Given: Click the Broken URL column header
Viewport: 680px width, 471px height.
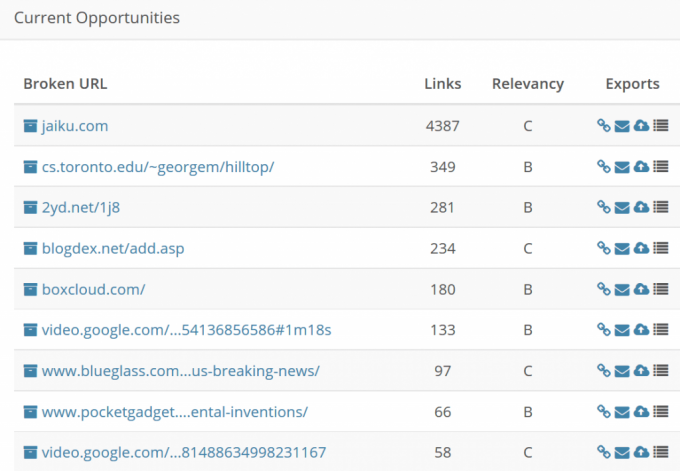Looking at the screenshot, I should (65, 84).
